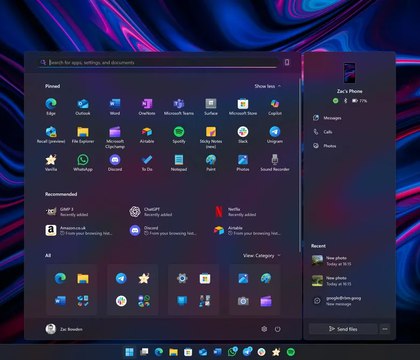Open the To Do app

pos(147,163)
